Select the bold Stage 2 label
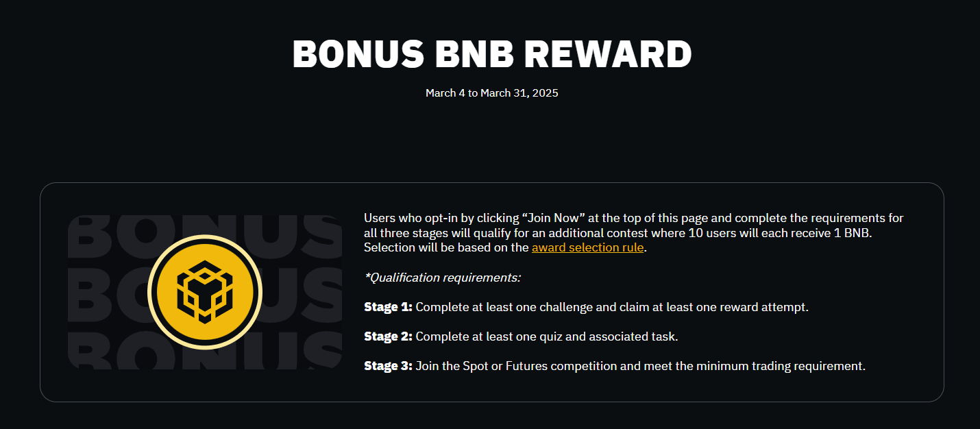 [388, 336]
